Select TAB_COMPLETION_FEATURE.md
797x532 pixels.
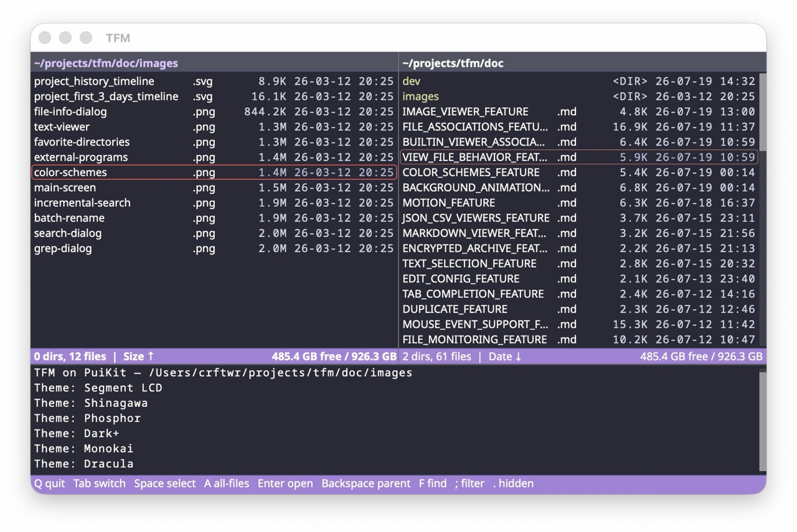[x=579, y=294]
